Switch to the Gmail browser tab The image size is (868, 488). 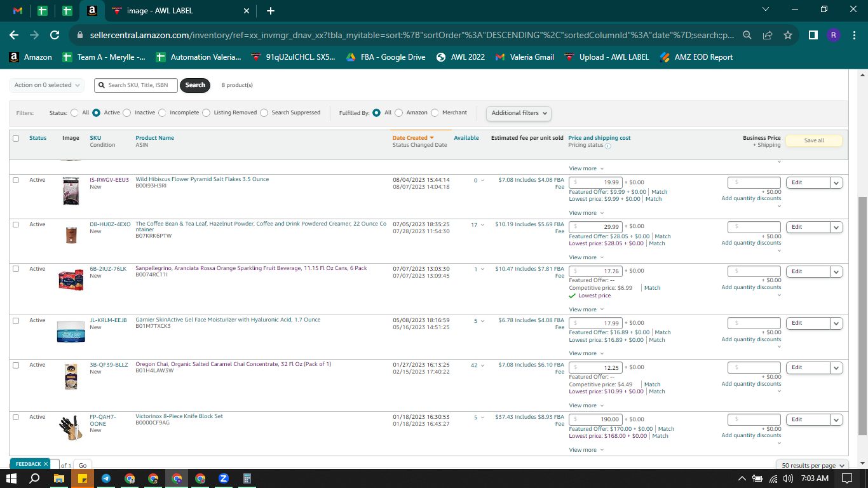(18, 11)
